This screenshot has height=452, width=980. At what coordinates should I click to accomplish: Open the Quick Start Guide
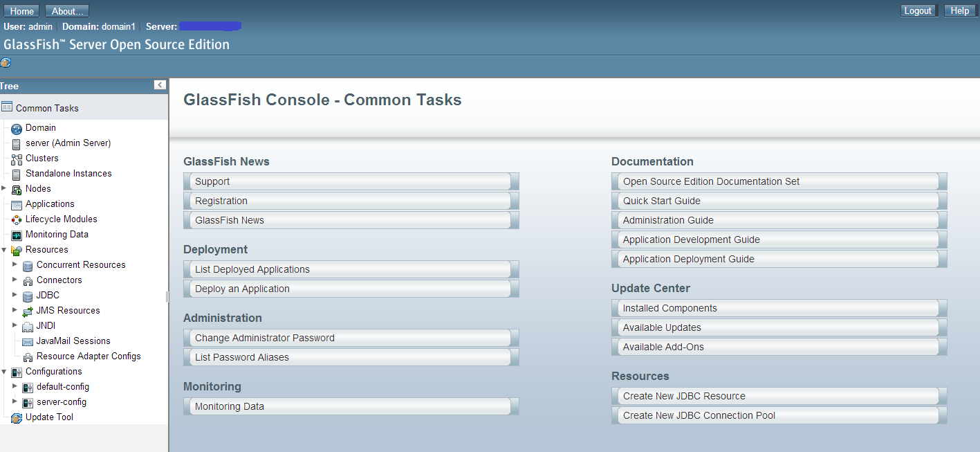(x=779, y=201)
